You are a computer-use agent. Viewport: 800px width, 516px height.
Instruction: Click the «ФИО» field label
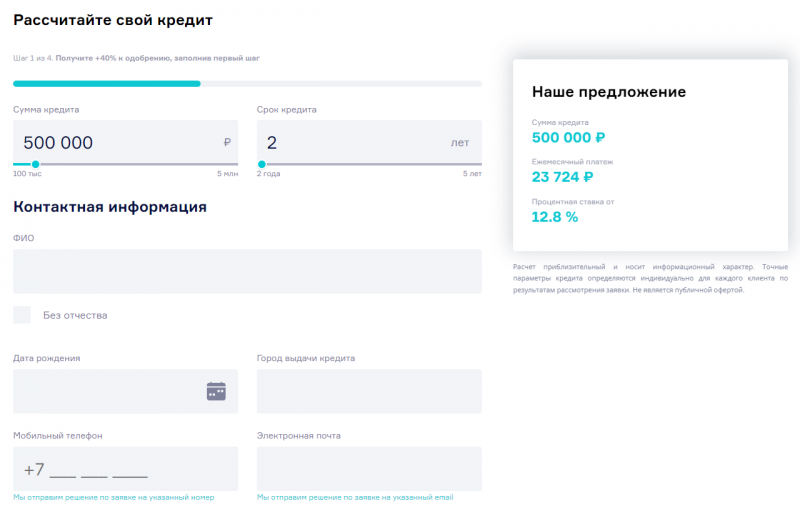tap(23, 238)
